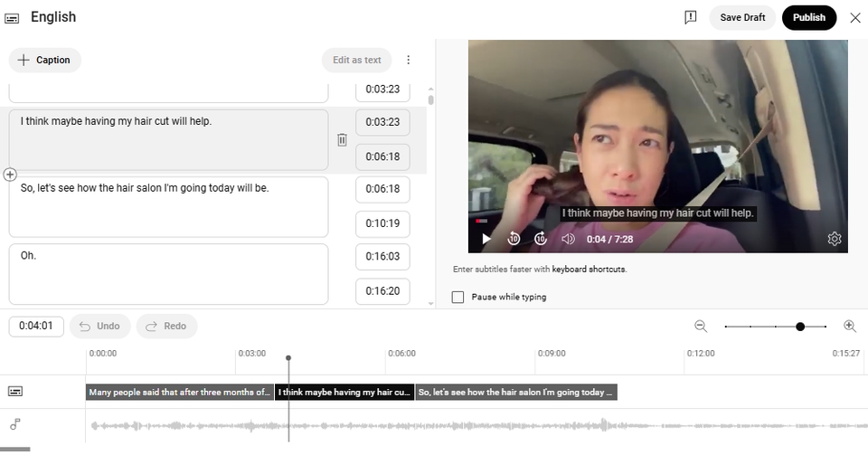The height and width of the screenshot is (474, 868).
Task: Rewind the video 10 seconds
Action: [514, 239]
